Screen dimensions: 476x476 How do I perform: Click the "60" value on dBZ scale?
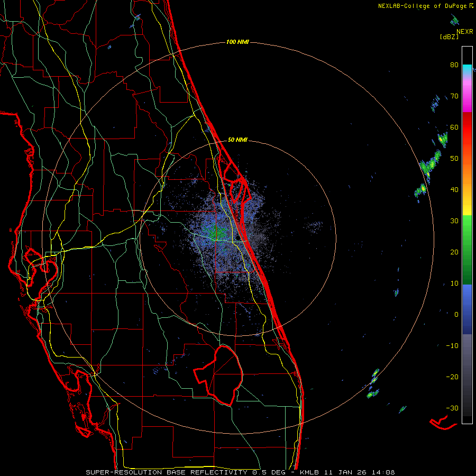(x=454, y=127)
